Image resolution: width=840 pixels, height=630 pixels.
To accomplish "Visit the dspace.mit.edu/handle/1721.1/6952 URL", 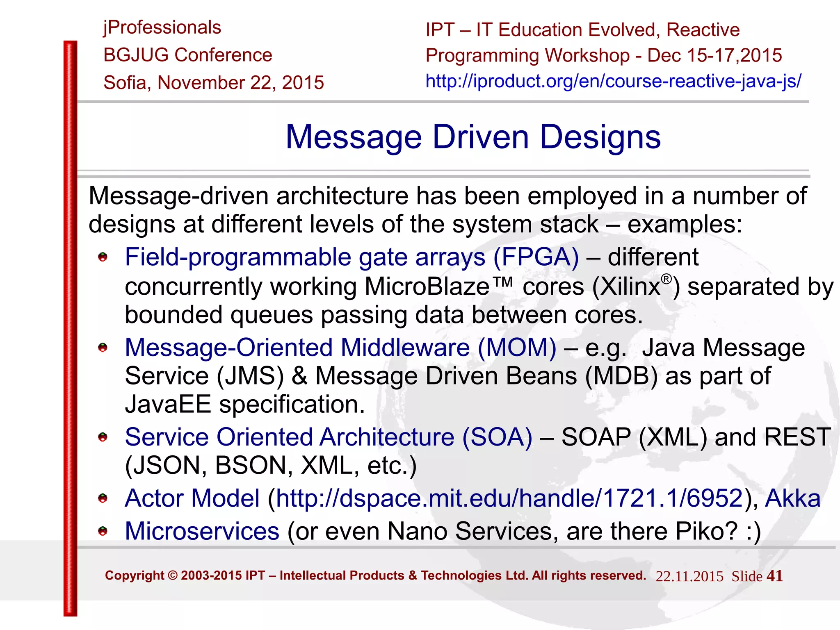I will tap(509, 498).
